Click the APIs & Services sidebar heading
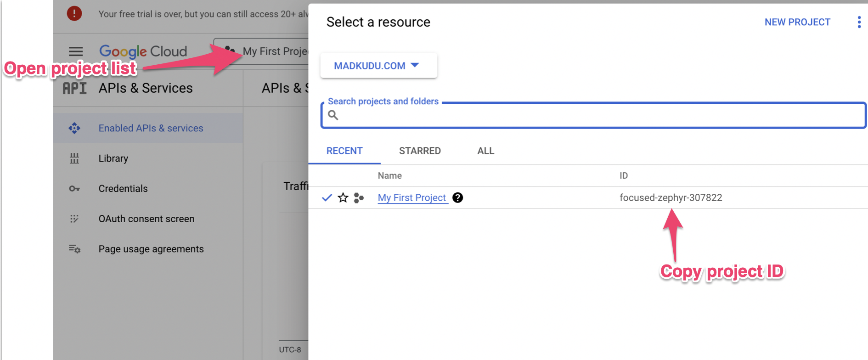Viewport: 868px width, 360px height. 146,88
